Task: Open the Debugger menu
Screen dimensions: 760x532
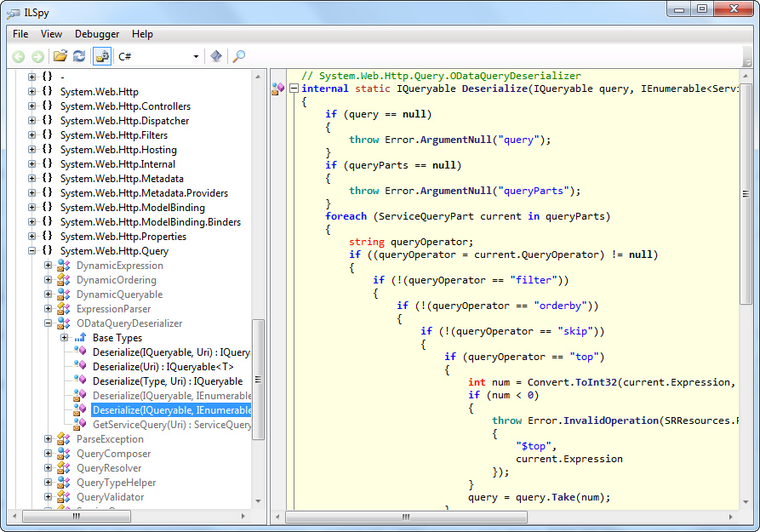Action: (97, 34)
